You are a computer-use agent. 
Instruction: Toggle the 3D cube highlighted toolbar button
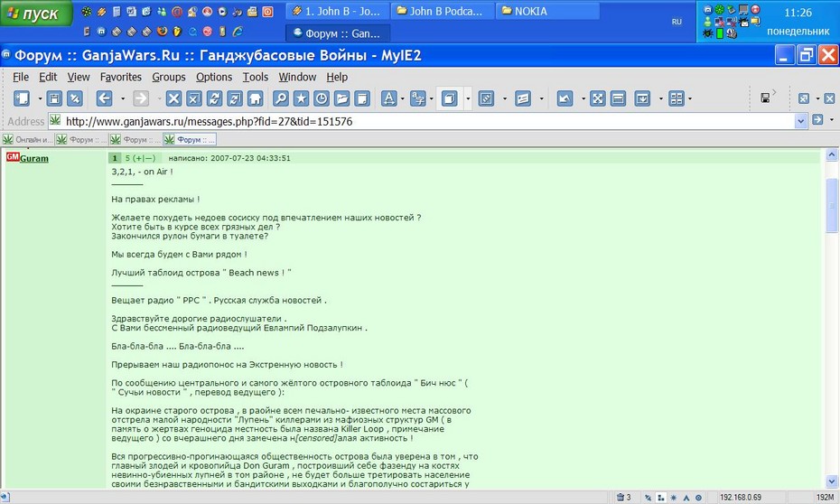click(450, 98)
